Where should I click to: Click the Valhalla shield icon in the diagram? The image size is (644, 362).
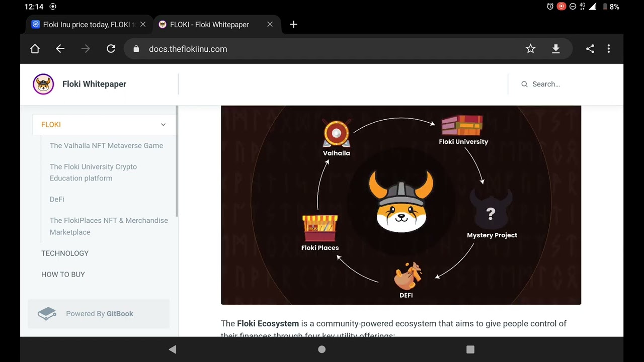pyautogui.click(x=336, y=133)
